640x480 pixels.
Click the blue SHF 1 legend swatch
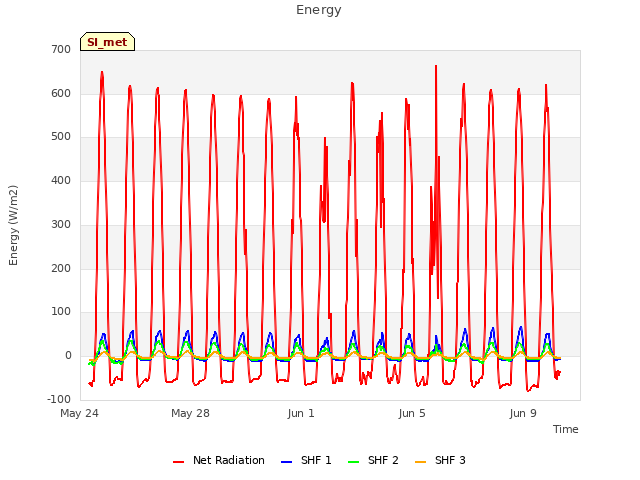point(287,462)
